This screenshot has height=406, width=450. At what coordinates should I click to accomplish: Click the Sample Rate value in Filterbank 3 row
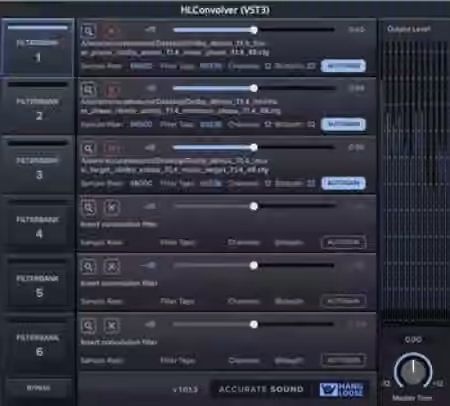141,183
